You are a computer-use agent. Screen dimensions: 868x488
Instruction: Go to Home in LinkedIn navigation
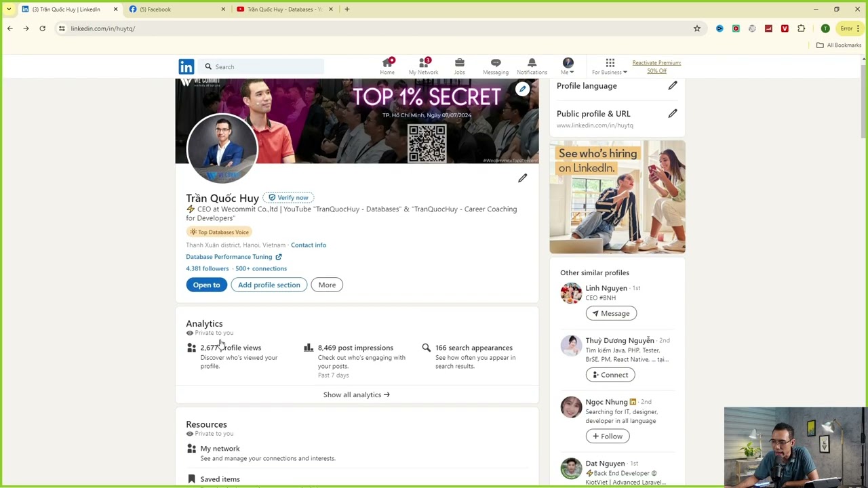tap(387, 66)
